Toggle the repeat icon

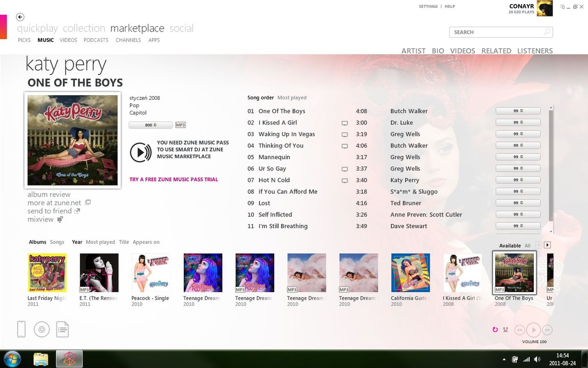[x=495, y=329]
